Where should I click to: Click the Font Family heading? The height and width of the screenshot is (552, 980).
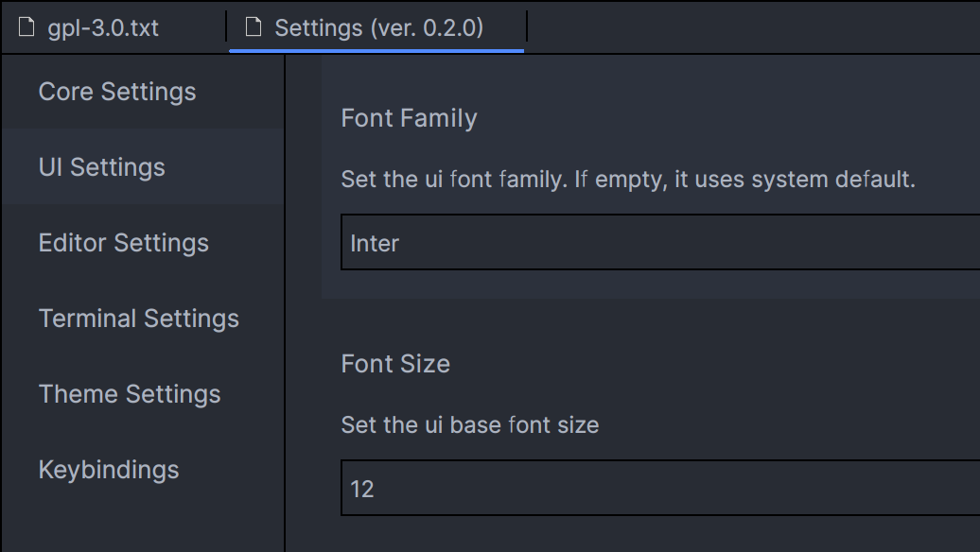pyautogui.click(x=409, y=117)
